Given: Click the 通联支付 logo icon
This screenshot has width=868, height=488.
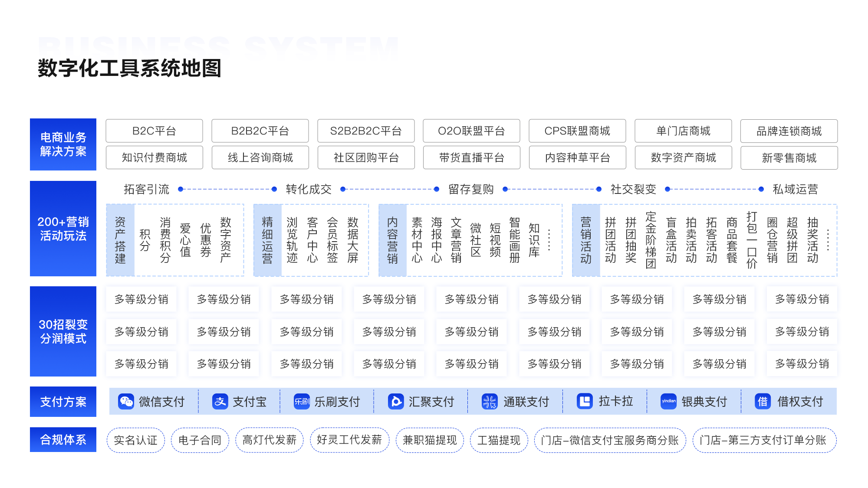Looking at the screenshot, I should (x=490, y=402).
